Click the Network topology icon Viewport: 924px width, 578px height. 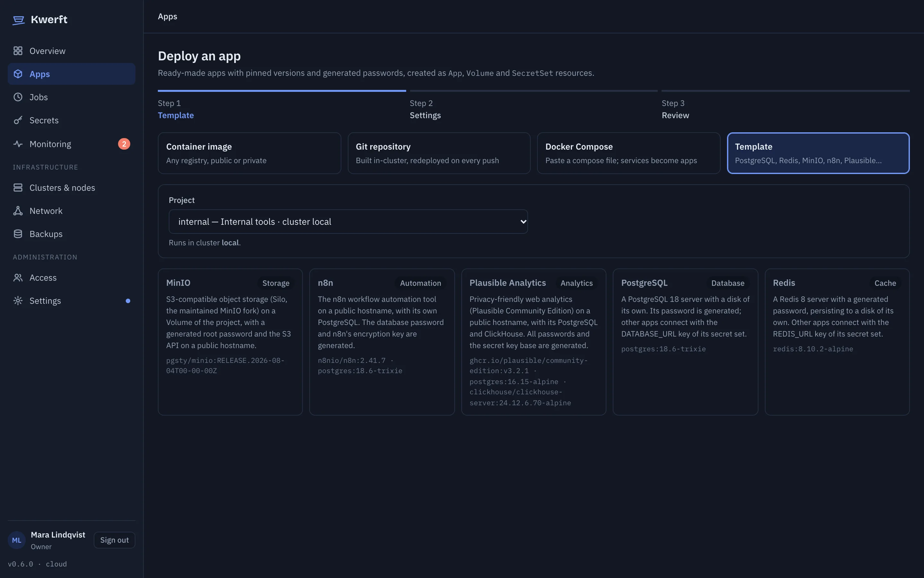tap(18, 211)
